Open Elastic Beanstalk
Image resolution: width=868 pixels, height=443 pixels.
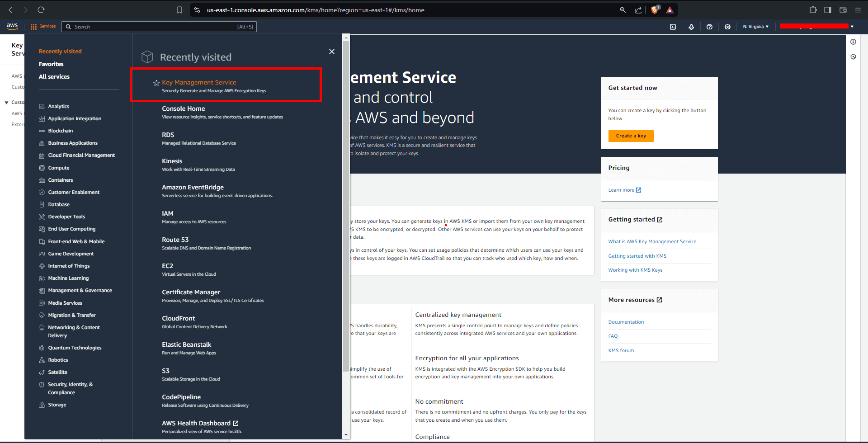[x=187, y=345]
